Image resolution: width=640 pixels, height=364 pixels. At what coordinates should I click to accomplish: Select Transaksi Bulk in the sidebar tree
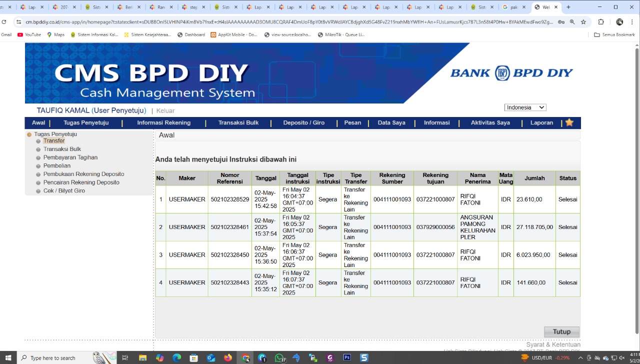click(x=62, y=149)
